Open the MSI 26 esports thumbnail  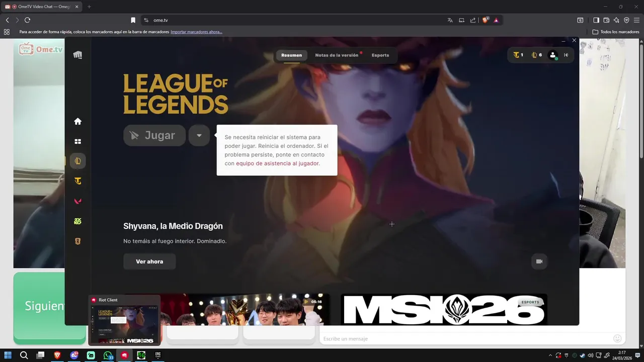tap(444, 309)
